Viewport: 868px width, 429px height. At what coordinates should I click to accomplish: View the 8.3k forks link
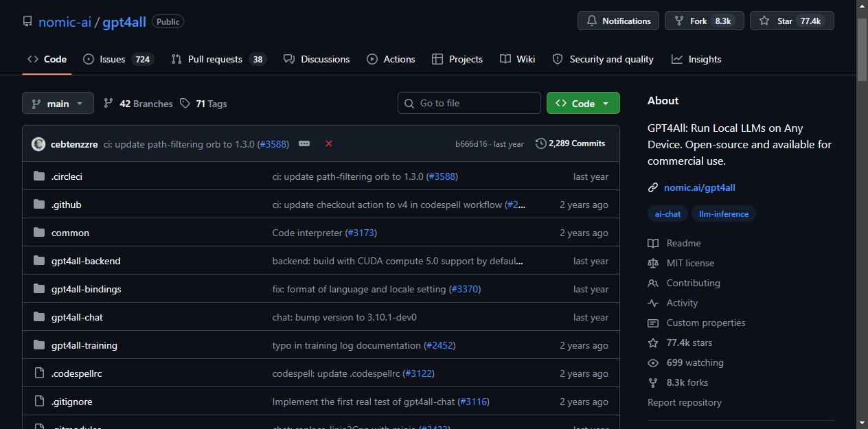coord(678,382)
